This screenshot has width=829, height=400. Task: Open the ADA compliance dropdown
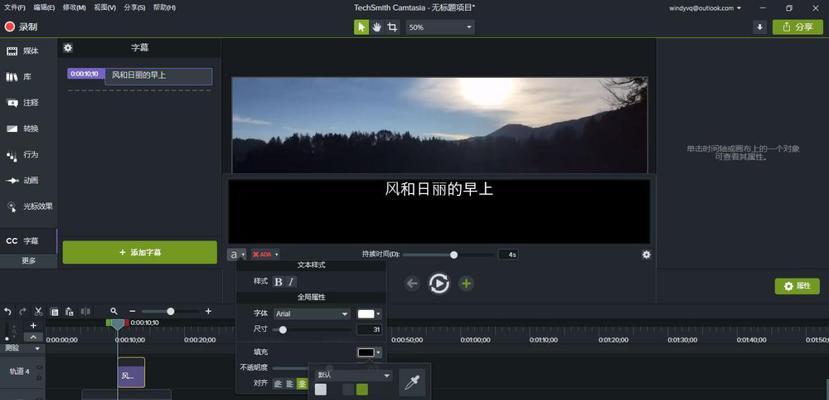pos(265,255)
